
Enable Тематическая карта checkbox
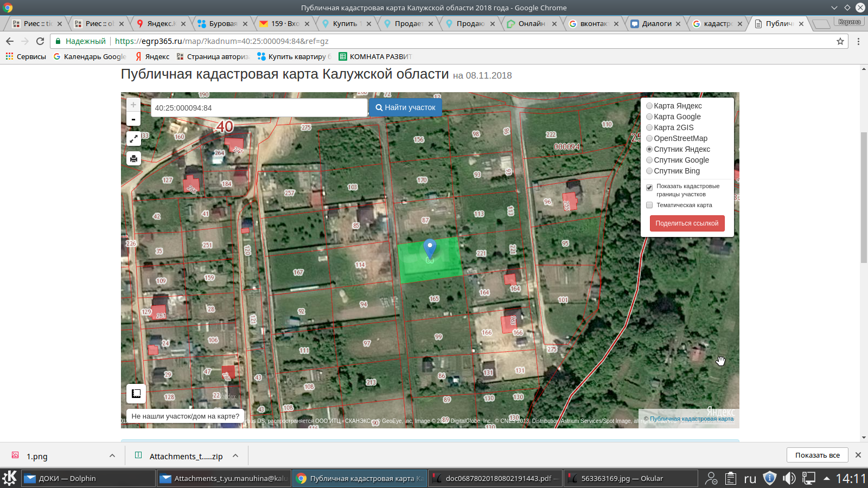click(x=649, y=205)
